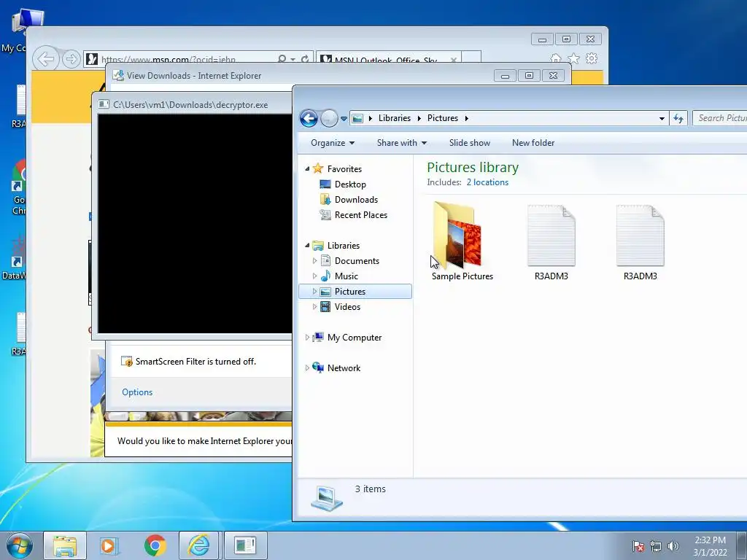Open Windows Explorer from the taskbar
The height and width of the screenshot is (560, 747).
point(65,545)
